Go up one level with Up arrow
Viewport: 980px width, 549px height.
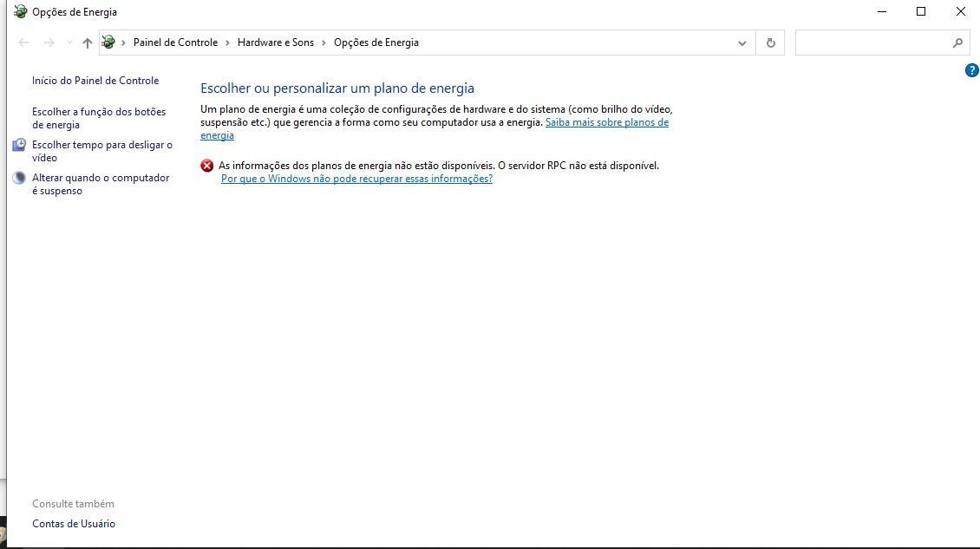87,42
